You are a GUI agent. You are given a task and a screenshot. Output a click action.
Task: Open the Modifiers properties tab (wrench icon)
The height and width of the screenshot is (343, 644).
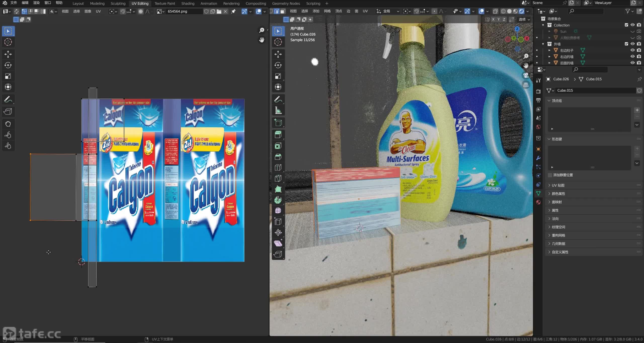[538, 158]
